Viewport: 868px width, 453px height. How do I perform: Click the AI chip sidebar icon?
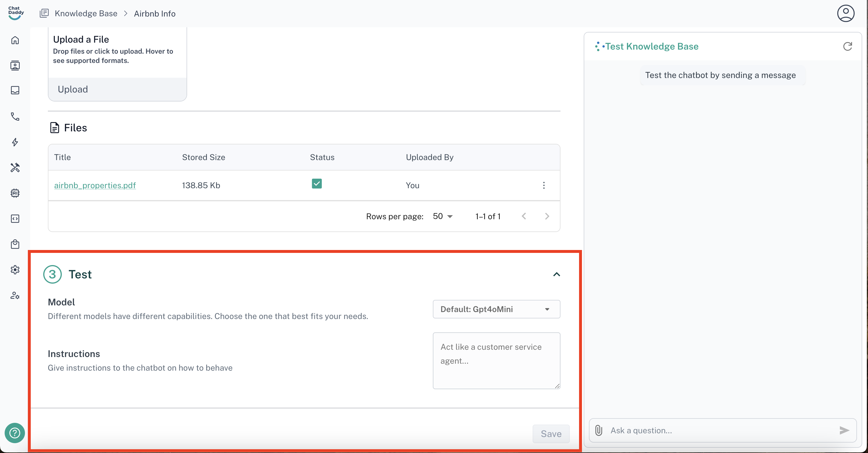(x=15, y=193)
